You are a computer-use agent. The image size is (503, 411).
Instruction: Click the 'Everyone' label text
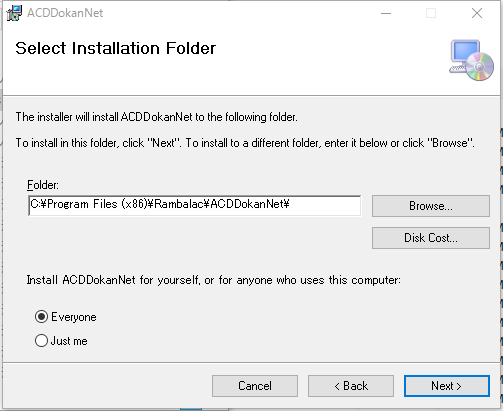[x=74, y=317]
